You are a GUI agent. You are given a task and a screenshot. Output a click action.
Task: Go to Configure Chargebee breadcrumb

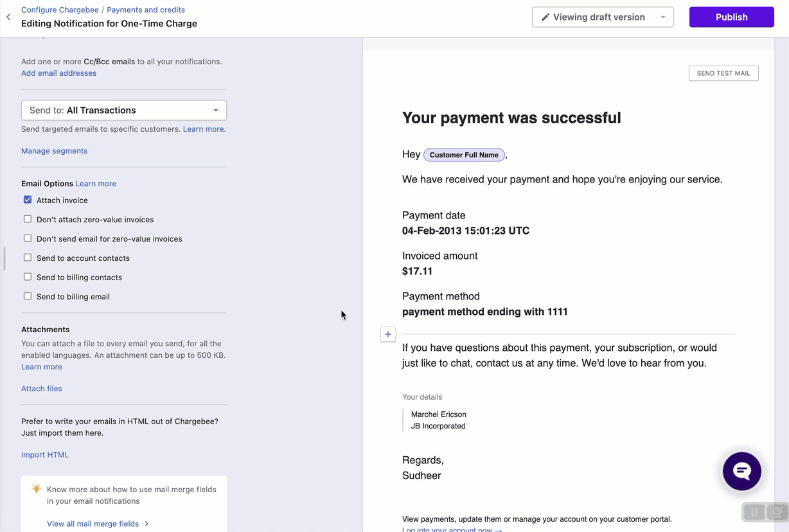coord(60,10)
